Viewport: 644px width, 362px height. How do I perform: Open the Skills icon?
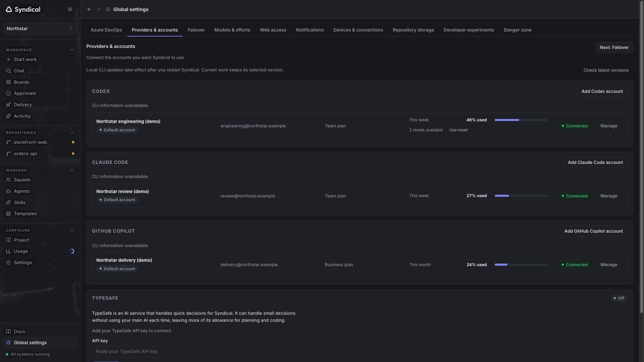pyautogui.click(x=8, y=202)
